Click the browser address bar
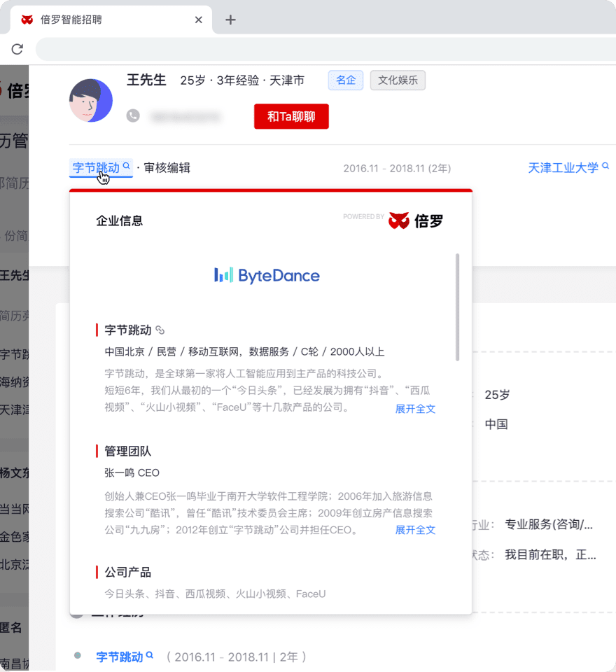This screenshot has width=616, height=672. point(325,49)
